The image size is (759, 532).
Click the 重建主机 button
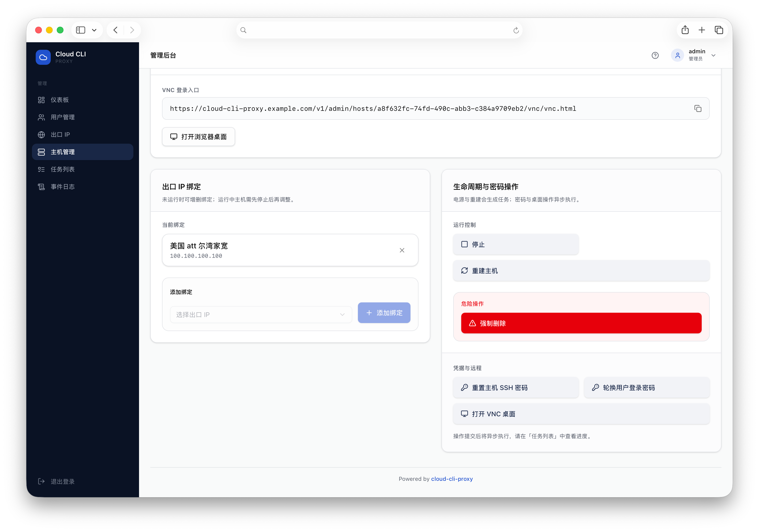(581, 271)
